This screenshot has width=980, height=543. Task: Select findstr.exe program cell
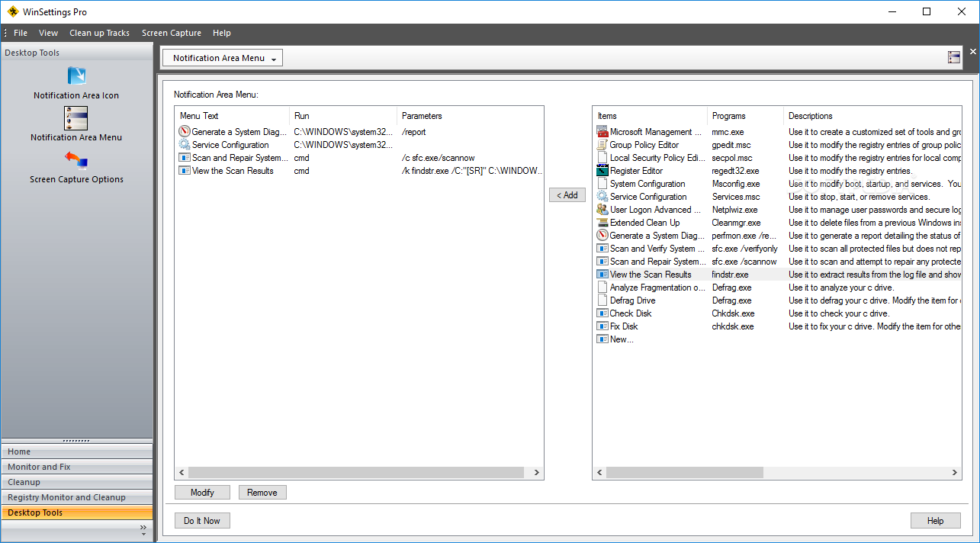point(730,275)
